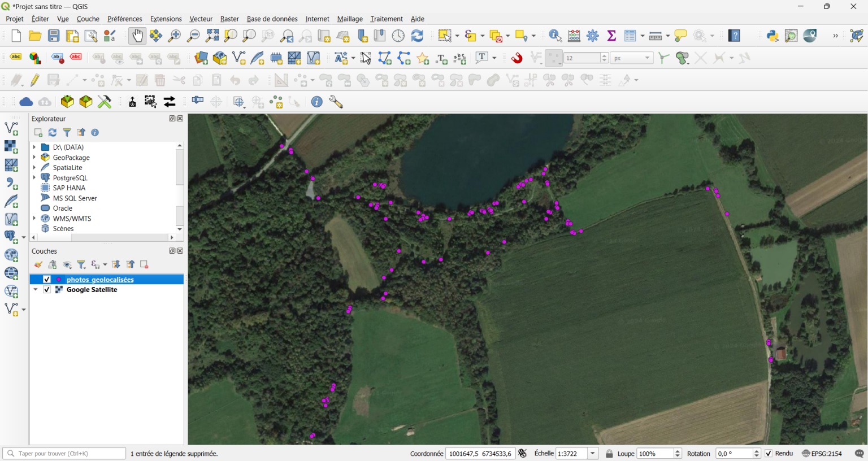Screen dimensions: 868x461
Task: Open the Traitement menu
Action: point(386,19)
